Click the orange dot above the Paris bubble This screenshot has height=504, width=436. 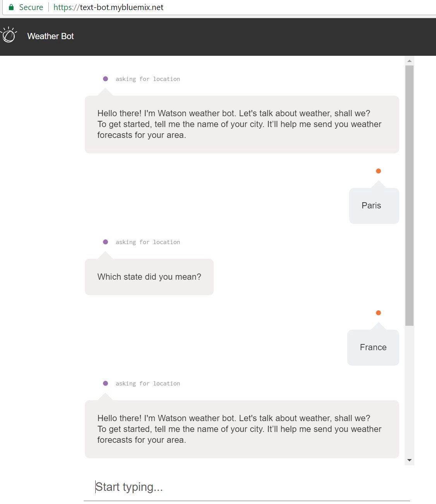pyautogui.click(x=378, y=171)
